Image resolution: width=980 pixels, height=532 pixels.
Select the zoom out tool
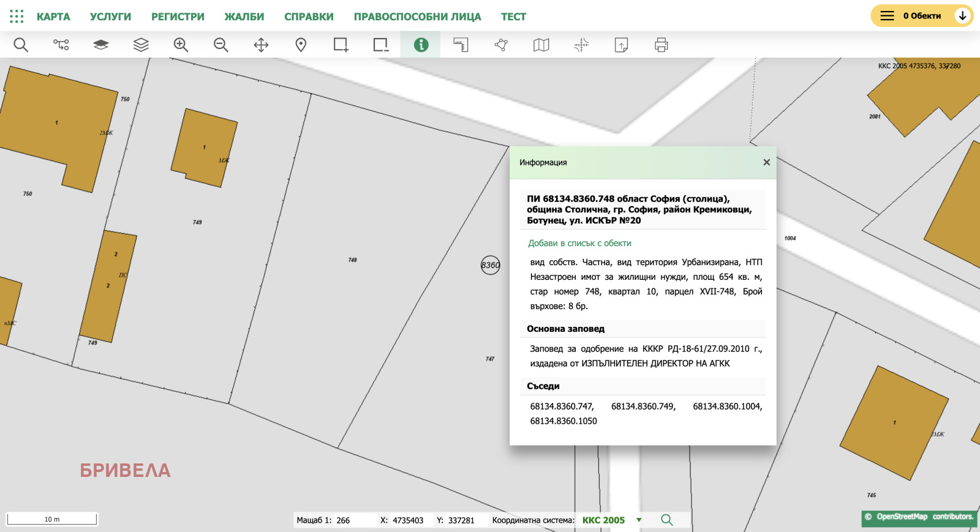coord(221,45)
